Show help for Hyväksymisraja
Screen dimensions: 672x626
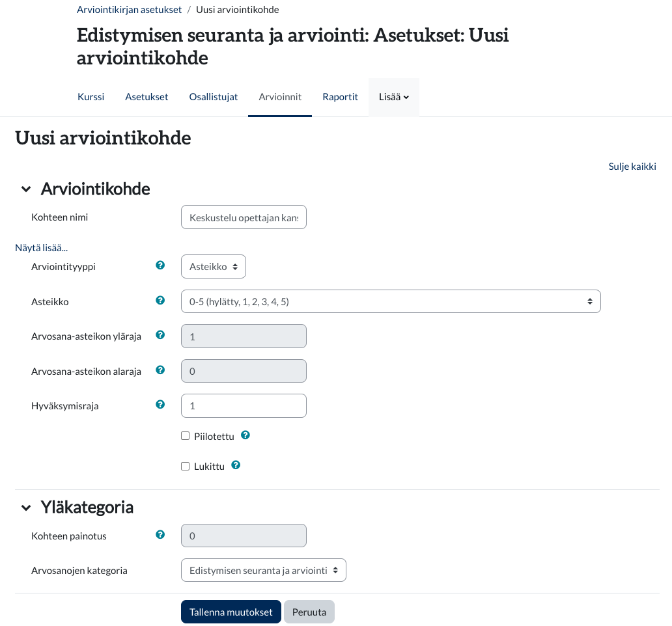click(x=160, y=405)
